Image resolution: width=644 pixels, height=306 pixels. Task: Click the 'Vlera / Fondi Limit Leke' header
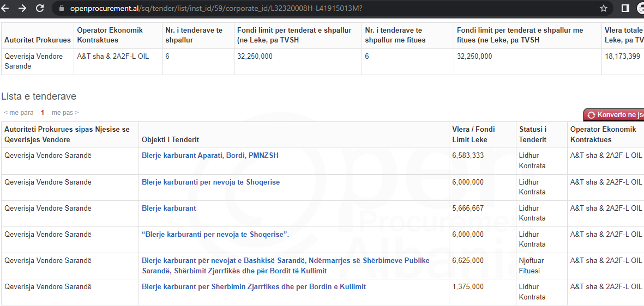(473, 134)
